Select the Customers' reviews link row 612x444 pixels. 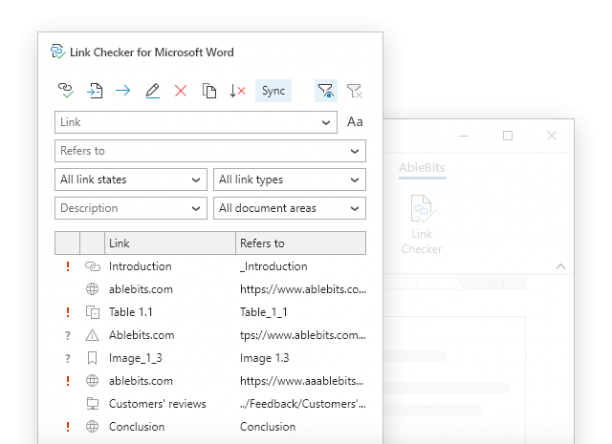point(210,404)
